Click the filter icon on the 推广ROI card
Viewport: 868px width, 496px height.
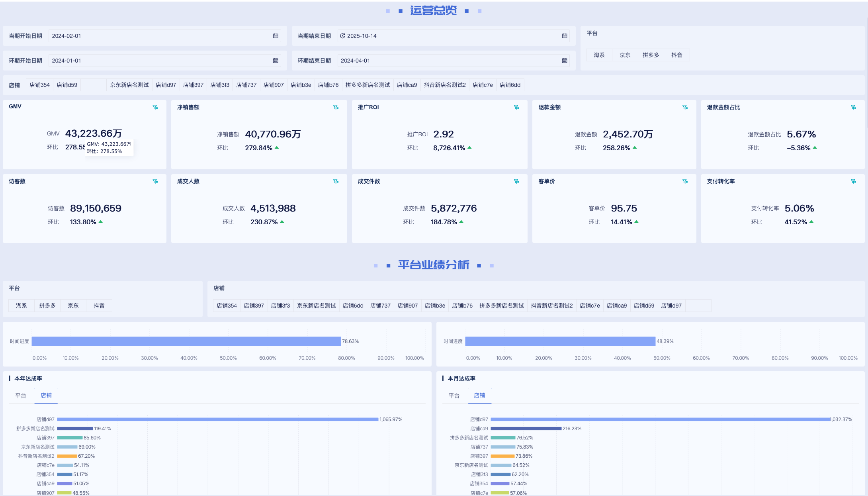(516, 107)
